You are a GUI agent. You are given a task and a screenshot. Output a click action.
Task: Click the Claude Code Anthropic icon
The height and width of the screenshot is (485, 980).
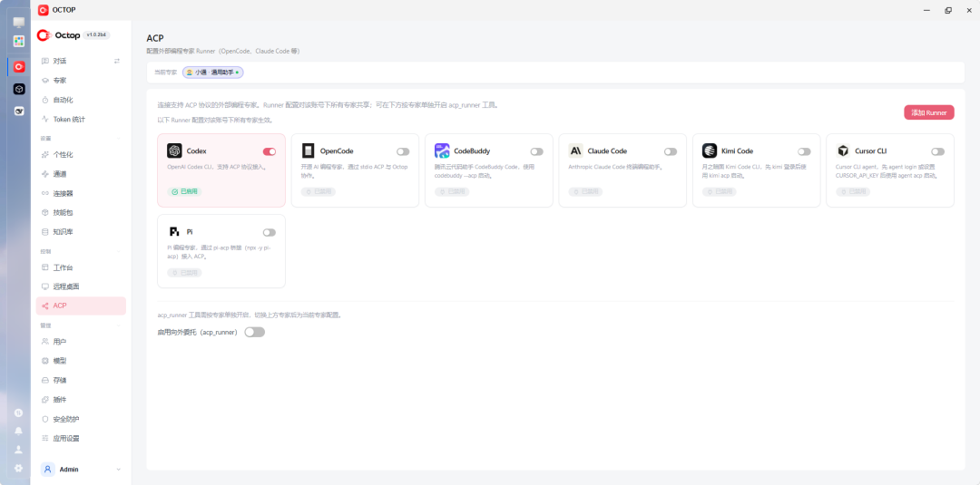click(575, 151)
